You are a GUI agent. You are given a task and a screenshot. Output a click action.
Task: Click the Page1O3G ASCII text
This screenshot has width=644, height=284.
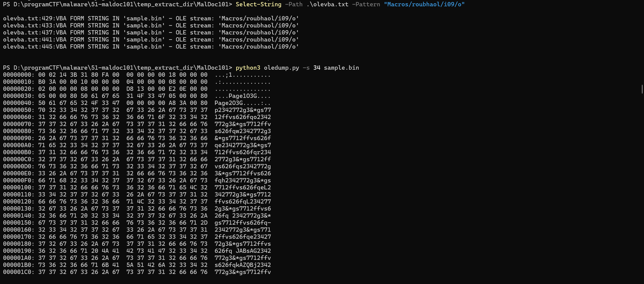(x=243, y=96)
